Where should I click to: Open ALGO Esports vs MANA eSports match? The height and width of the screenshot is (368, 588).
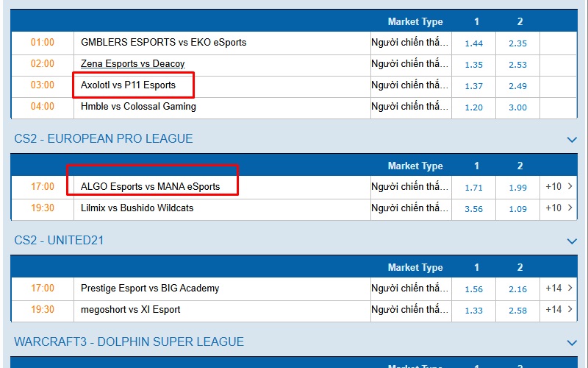click(151, 187)
